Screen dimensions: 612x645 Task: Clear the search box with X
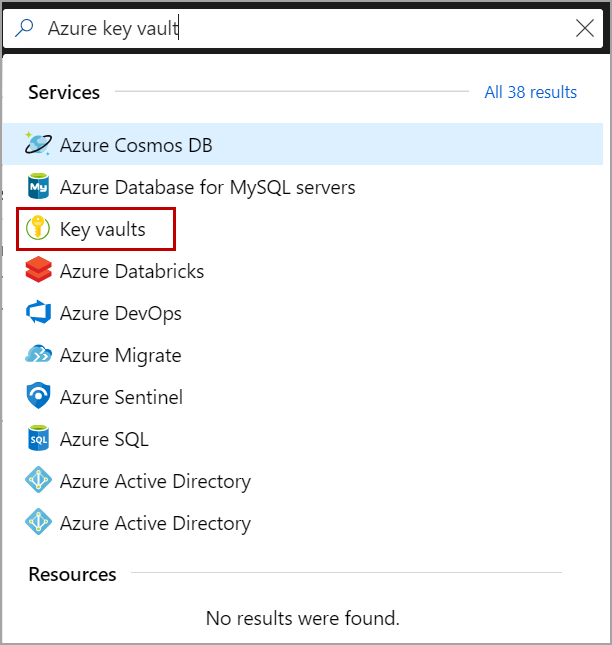tap(585, 28)
